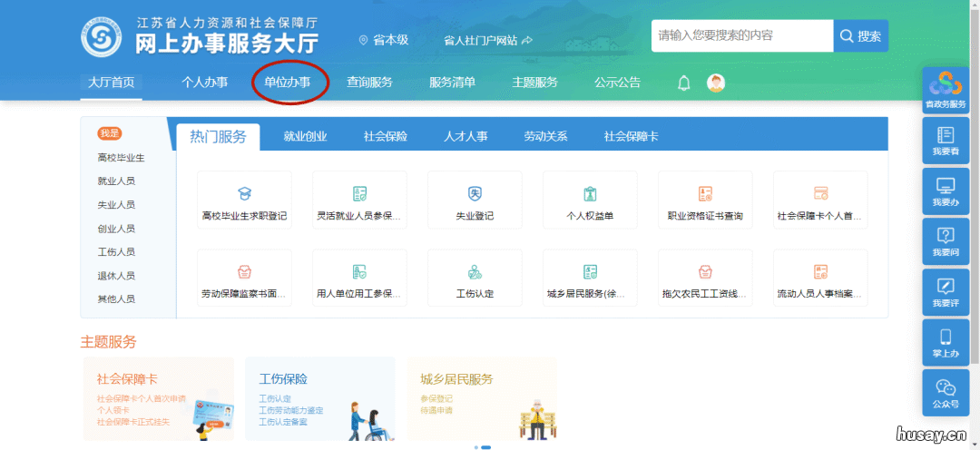Switch to the 社会保障卡 tab
Screen dimensions: 980x450
[x=632, y=137]
